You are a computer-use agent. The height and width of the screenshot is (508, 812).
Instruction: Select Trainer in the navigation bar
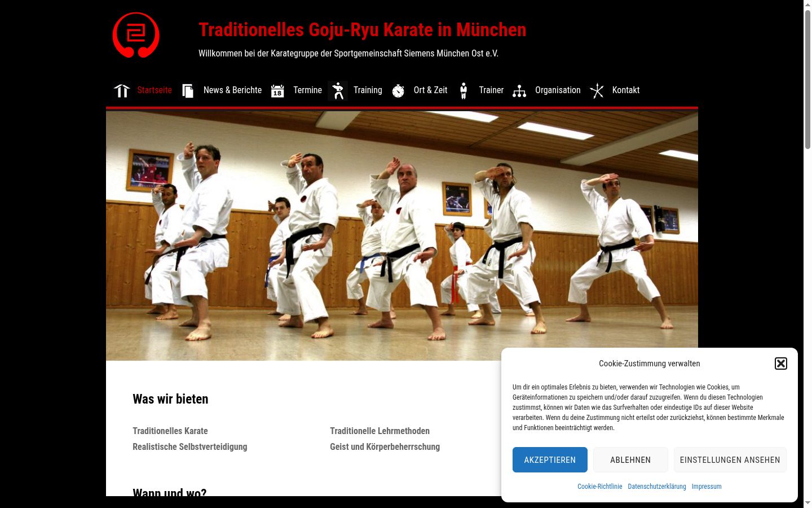tap(491, 90)
